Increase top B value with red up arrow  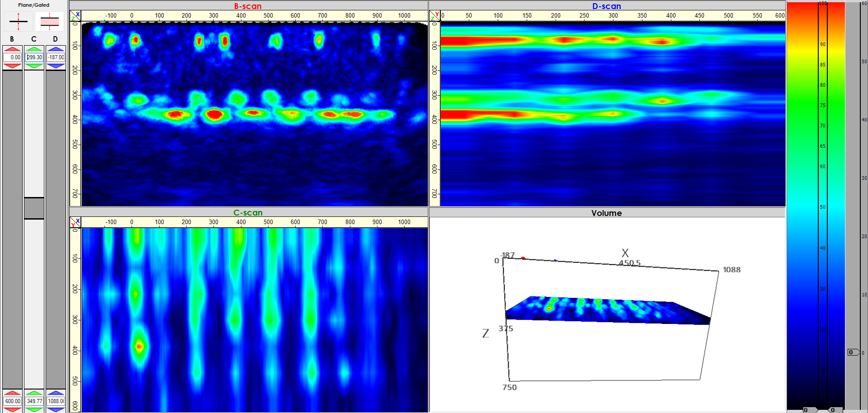(12, 49)
